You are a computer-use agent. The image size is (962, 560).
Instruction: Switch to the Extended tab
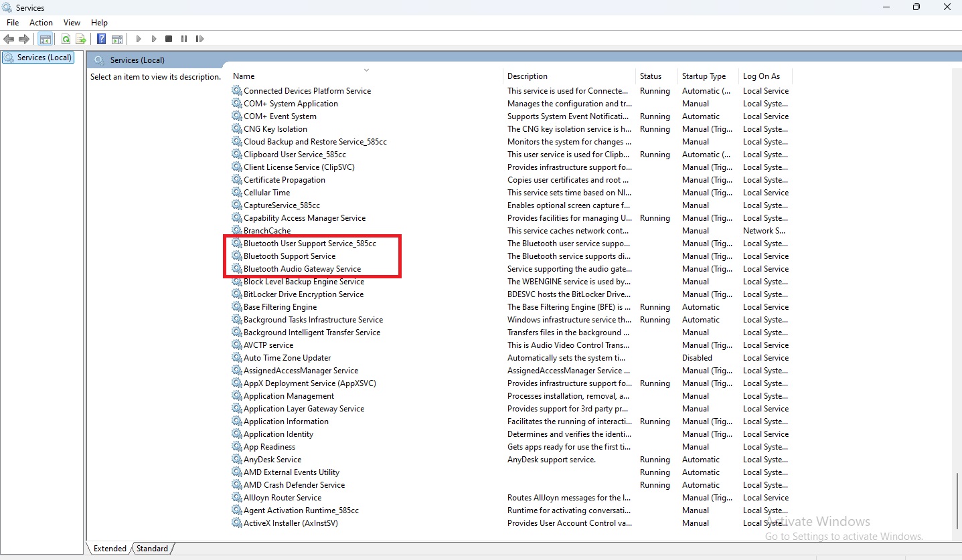(x=110, y=549)
